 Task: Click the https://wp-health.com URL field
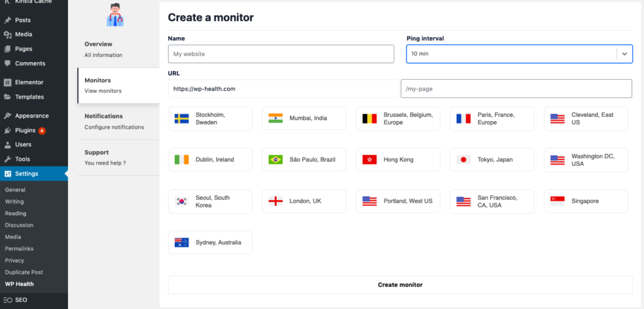[x=284, y=89]
